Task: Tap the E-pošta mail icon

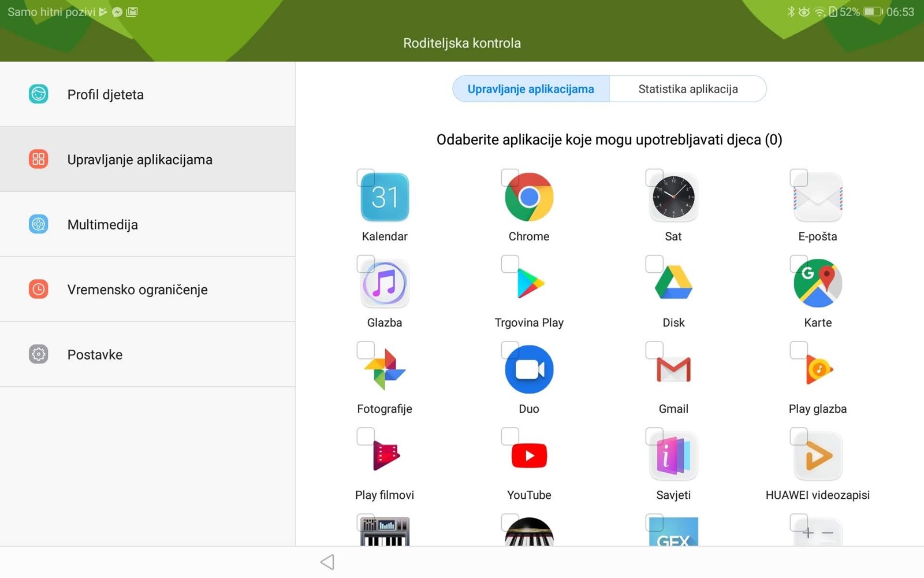Action: [818, 197]
